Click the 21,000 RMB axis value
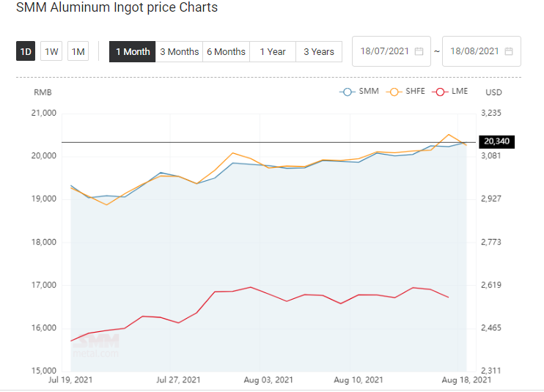 (44, 113)
